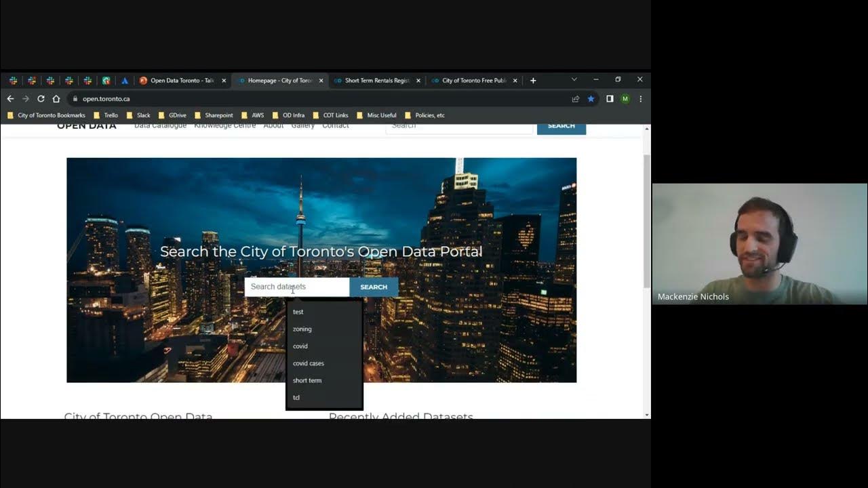Image resolution: width=868 pixels, height=488 pixels.
Task: Open the Misc Useful bookmarks folder
Action: click(x=376, y=115)
